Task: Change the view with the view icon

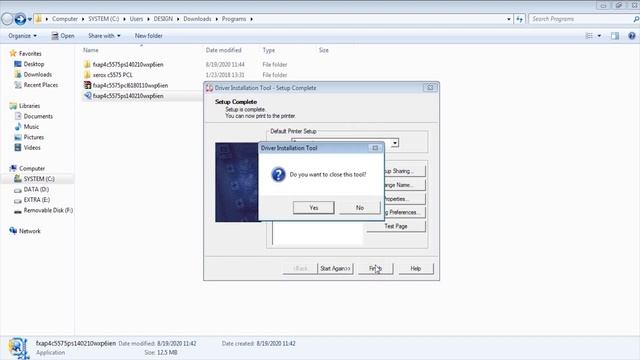Action: pos(589,36)
